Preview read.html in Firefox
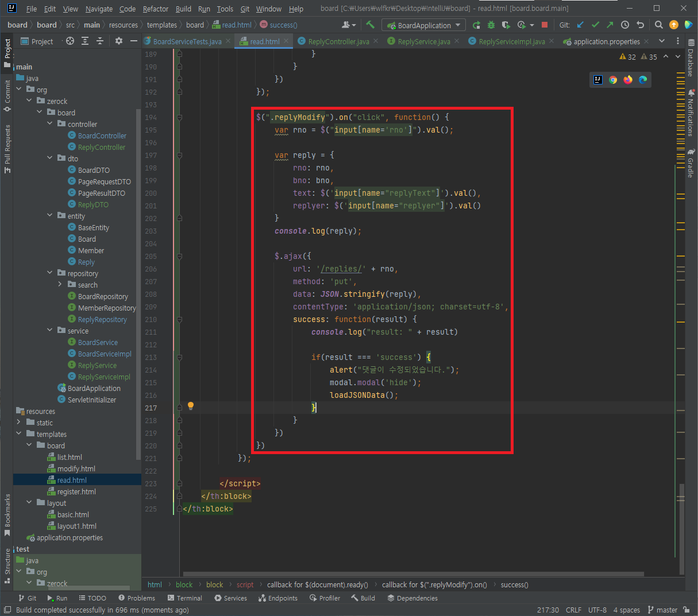Screen dimensions: 698x616 (x=628, y=80)
